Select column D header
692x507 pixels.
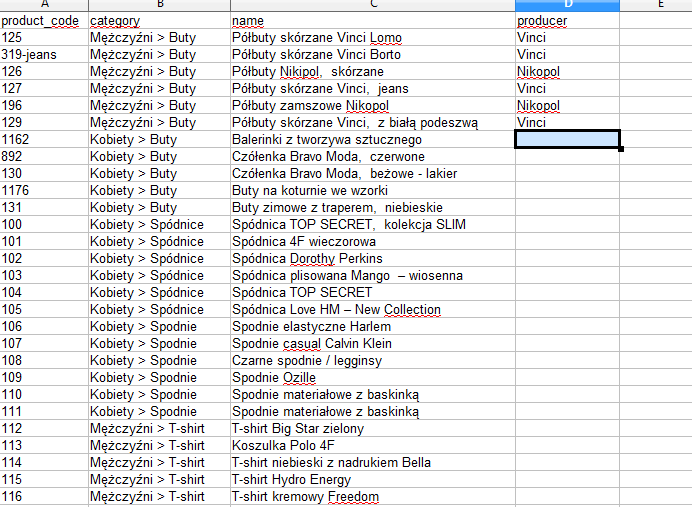point(567,5)
